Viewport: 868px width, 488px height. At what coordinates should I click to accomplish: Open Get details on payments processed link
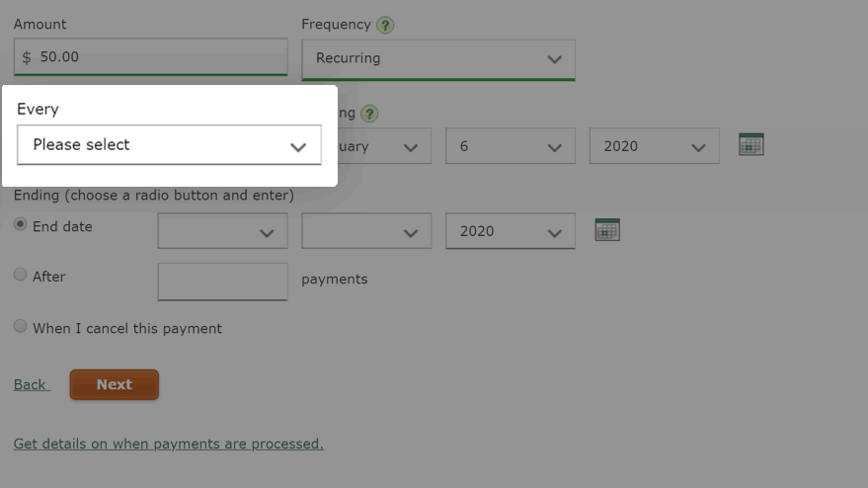coord(169,444)
